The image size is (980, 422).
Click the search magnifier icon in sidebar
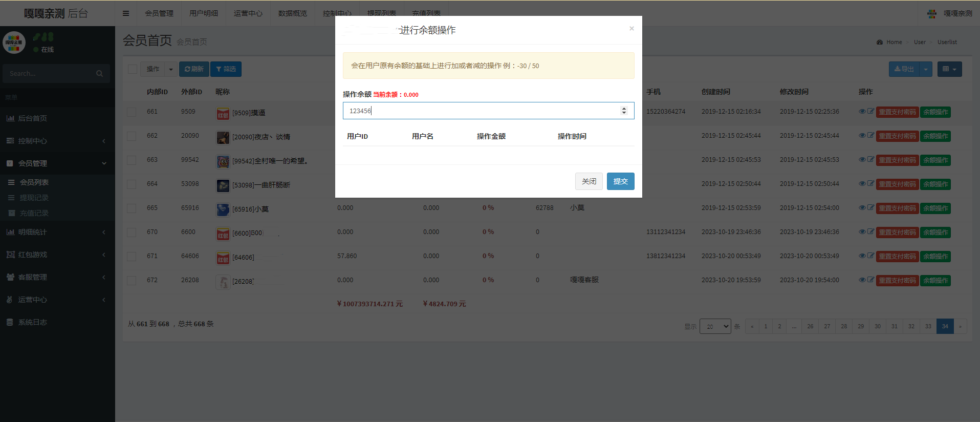click(x=99, y=74)
